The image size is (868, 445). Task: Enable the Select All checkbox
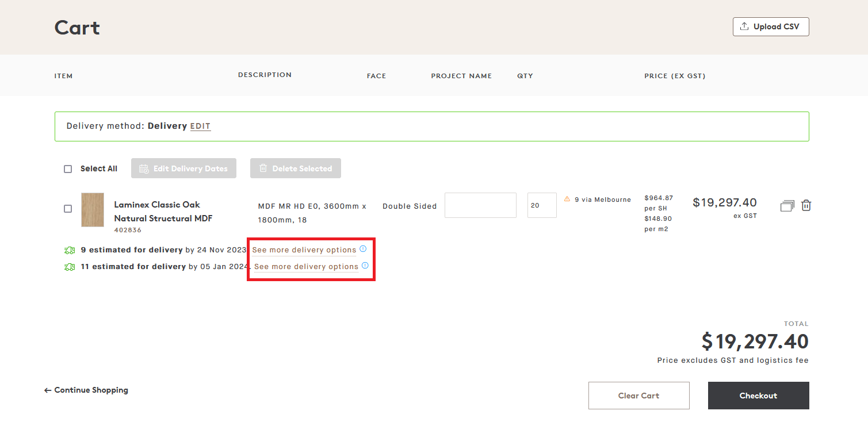pyautogui.click(x=68, y=168)
